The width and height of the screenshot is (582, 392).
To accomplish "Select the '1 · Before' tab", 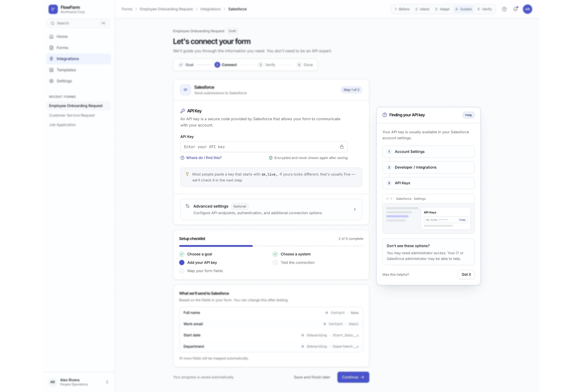I will pos(402,9).
